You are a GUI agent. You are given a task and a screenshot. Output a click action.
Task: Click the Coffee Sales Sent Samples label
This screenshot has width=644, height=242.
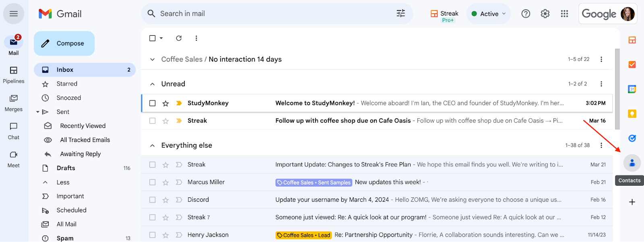(314, 183)
